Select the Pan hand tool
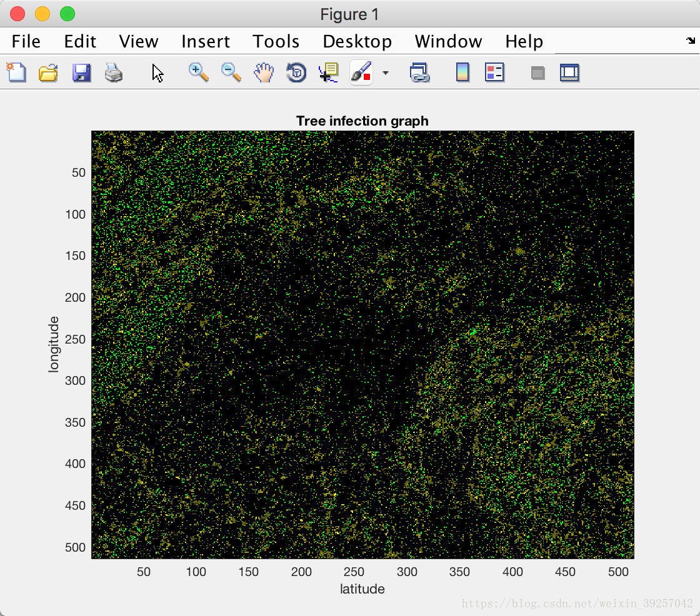 [x=263, y=72]
